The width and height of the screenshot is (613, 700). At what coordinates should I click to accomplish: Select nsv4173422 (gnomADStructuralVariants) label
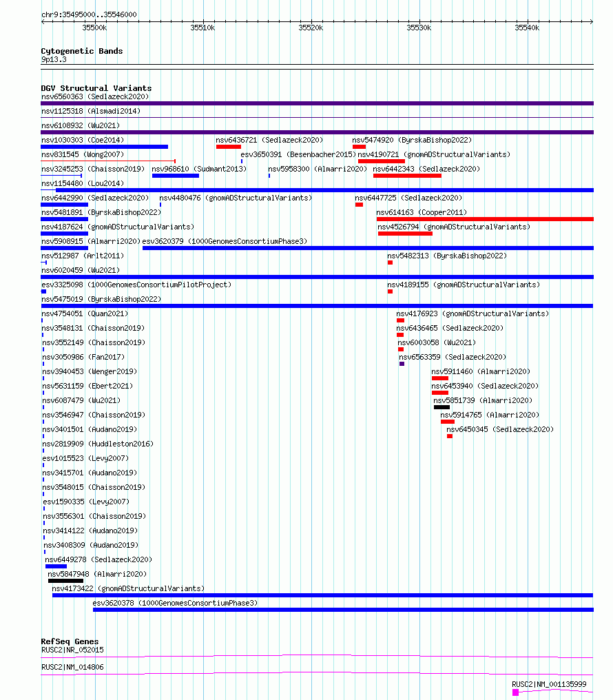pos(128,589)
